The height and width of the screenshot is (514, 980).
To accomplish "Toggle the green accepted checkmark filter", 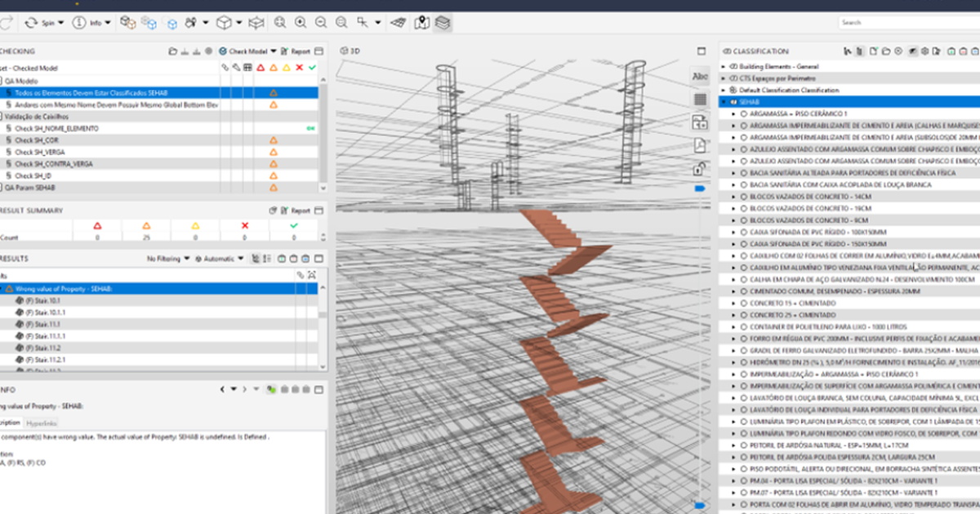I will click(312, 67).
